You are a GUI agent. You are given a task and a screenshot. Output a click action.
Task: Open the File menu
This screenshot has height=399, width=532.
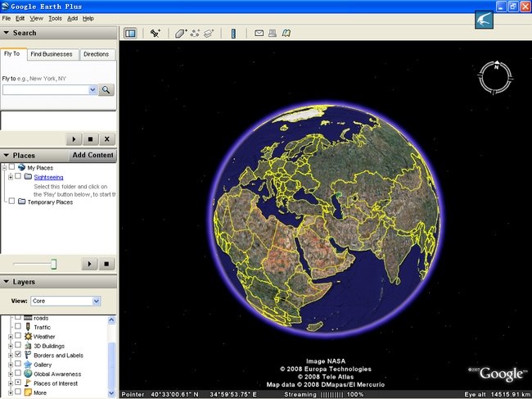pos(6,18)
